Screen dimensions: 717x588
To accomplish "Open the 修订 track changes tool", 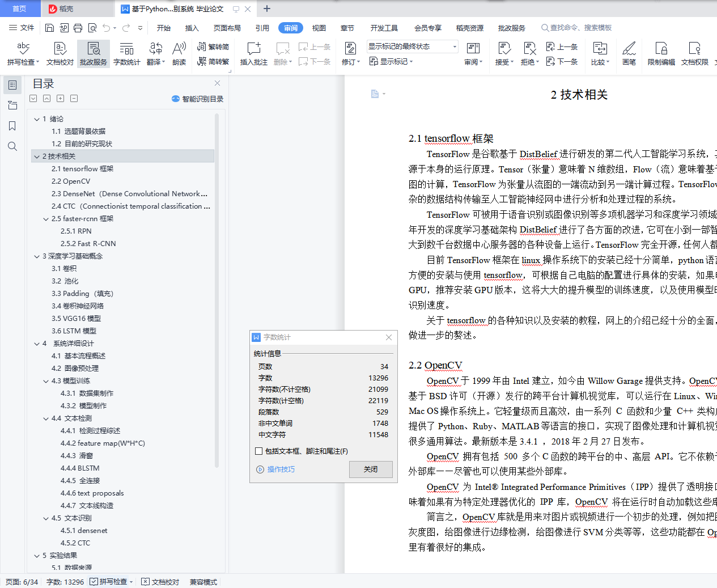I will [x=351, y=54].
